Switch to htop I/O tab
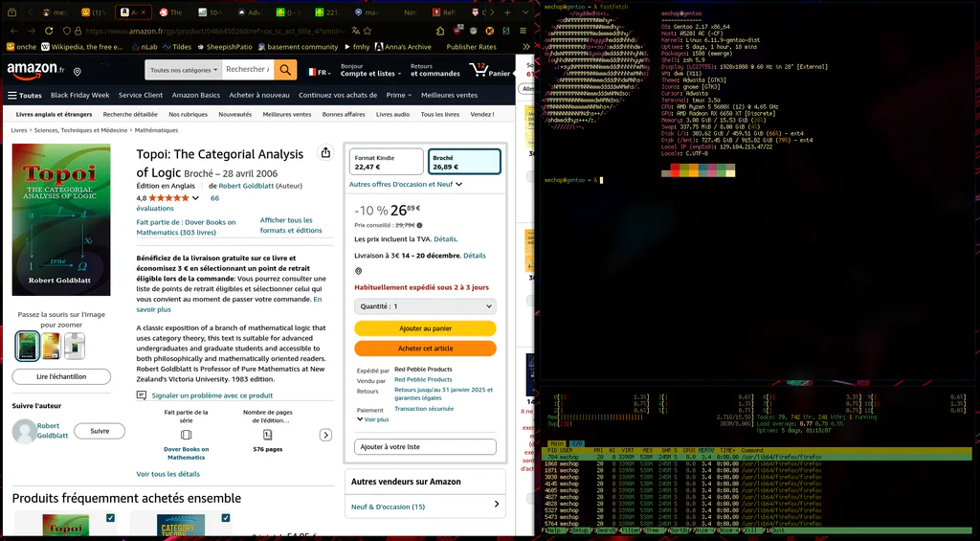 coord(577,443)
